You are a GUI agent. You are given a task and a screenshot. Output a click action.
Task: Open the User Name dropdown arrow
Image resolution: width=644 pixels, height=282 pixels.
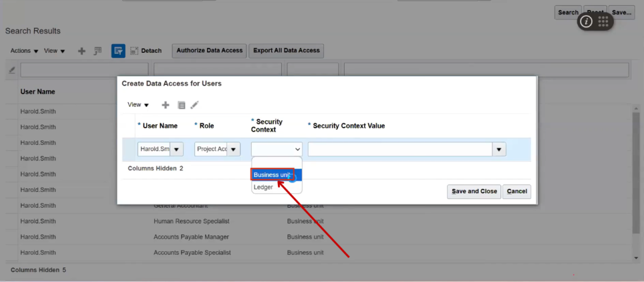[177, 149]
